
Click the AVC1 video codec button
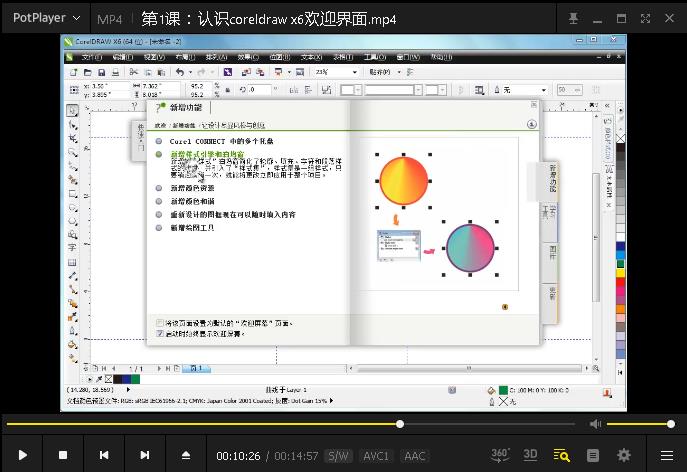tap(375, 456)
